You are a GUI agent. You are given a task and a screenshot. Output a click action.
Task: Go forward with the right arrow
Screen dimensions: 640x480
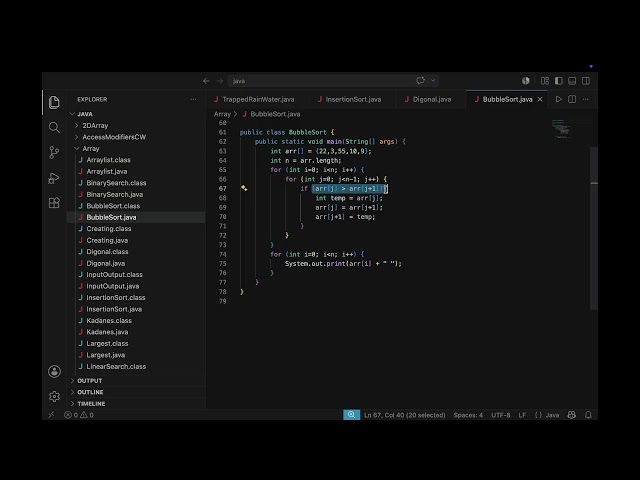(x=220, y=81)
